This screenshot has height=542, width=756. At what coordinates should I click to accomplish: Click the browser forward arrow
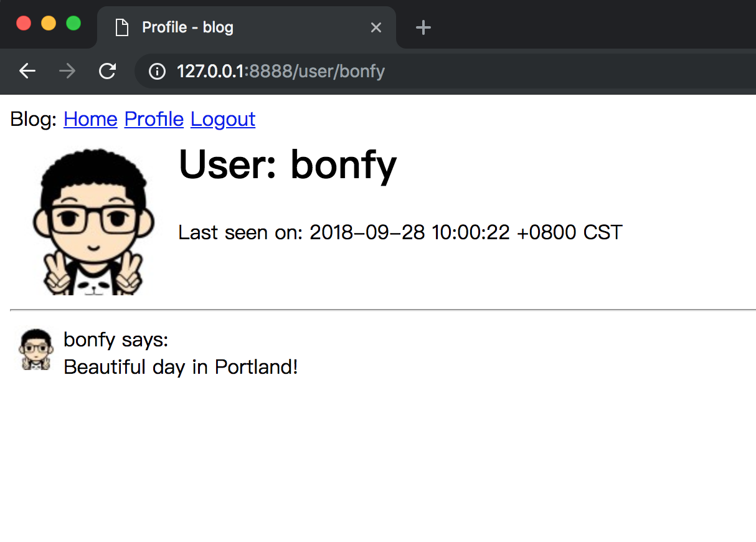click(67, 72)
